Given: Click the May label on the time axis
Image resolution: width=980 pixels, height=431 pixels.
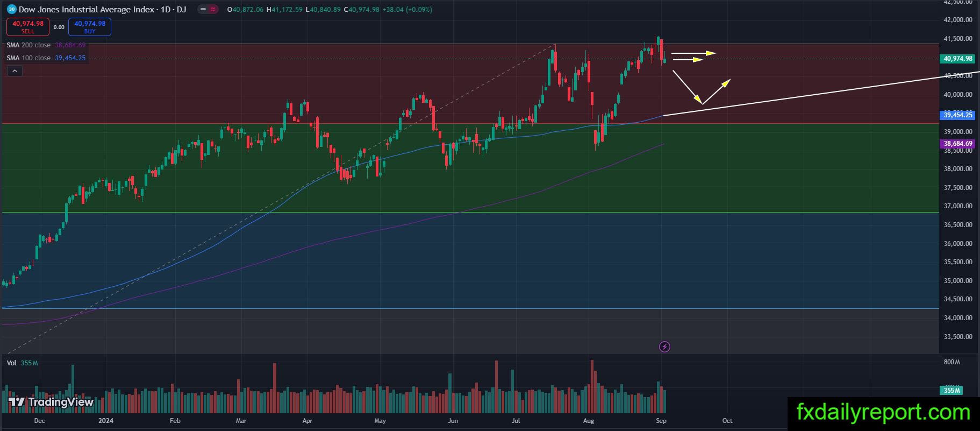Looking at the screenshot, I should tap(380, 421).
